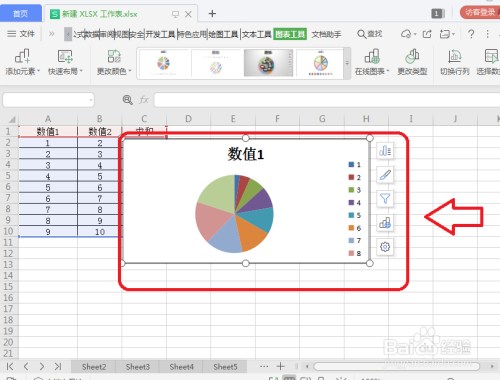Click the 访客登录 login button
This screenshot has height=380, width=500.
(480, 13)
